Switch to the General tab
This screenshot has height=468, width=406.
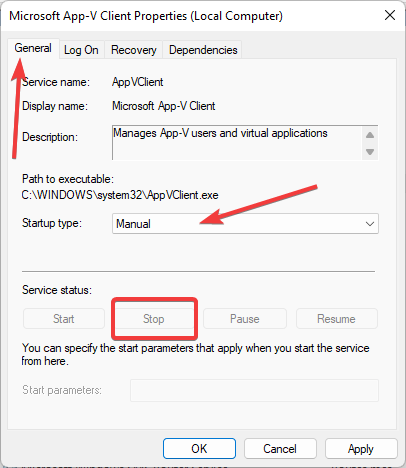pyautogui.click(x=33, y=49)
